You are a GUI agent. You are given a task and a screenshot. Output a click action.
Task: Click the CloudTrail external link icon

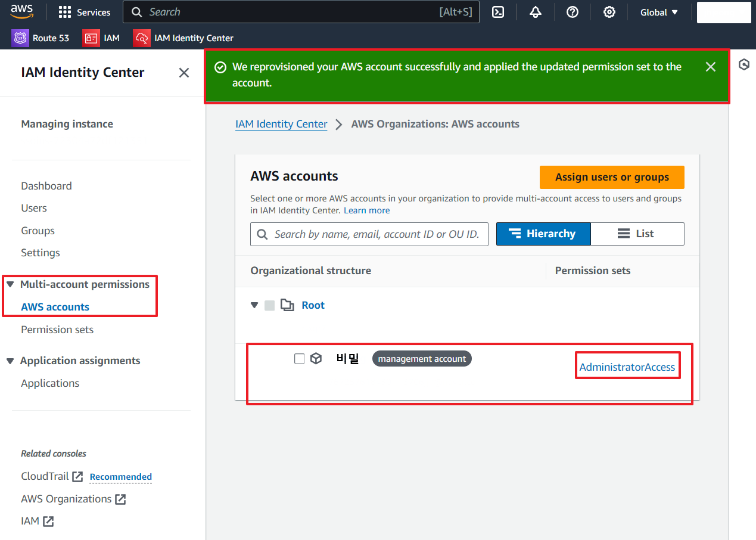pyautogui.click(x=77, y=476)
